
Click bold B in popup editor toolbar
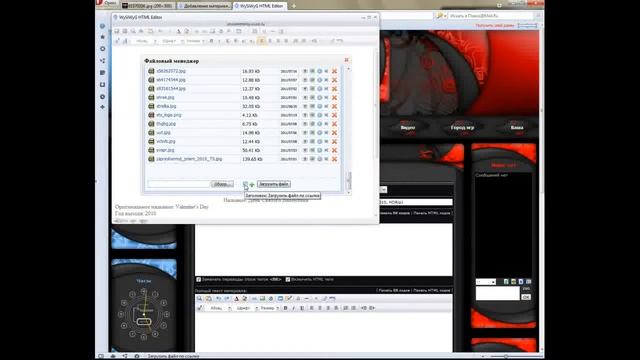tap(211, 41)
